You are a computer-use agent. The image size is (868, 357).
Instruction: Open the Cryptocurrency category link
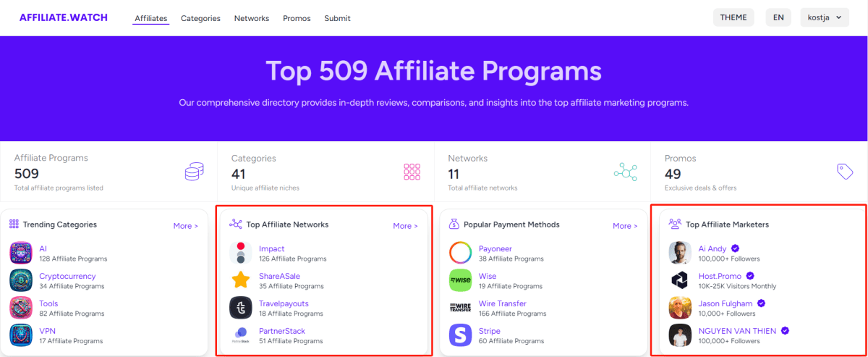click(x=67, y=276)
